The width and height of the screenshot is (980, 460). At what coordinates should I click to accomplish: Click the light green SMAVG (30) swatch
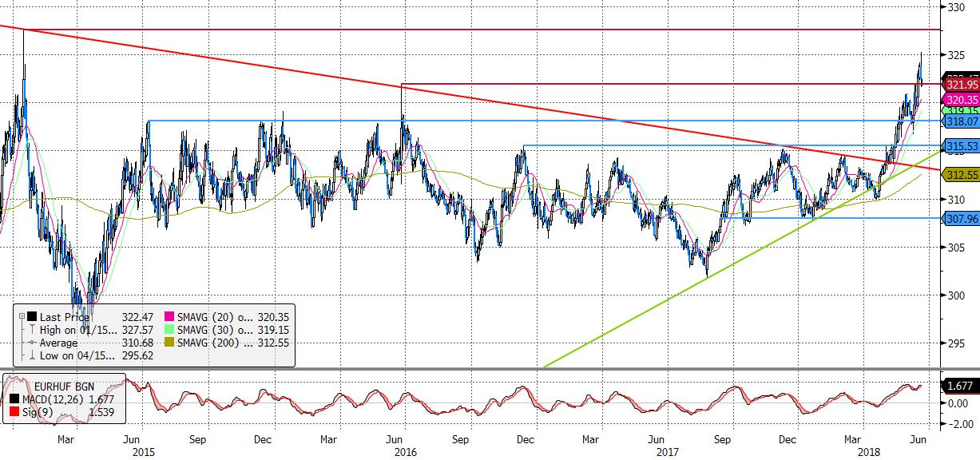pos(169,330)
